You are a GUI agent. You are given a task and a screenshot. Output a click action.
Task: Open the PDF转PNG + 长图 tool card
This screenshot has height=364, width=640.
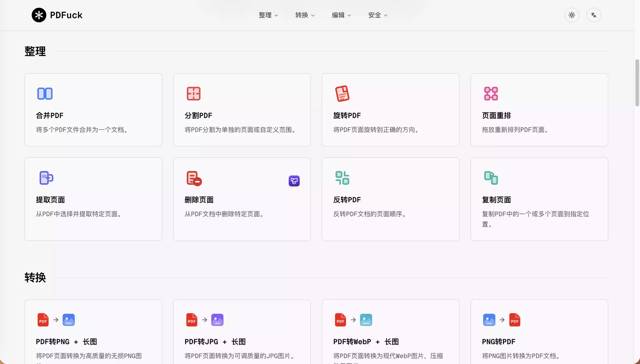(x=93, y=333)
